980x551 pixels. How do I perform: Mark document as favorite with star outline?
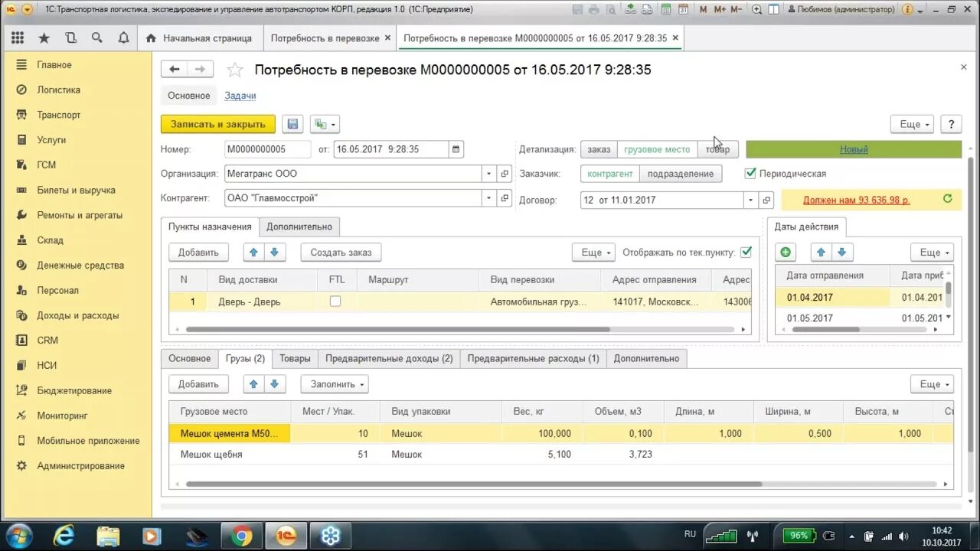pyautogui.click(x=234, y=70)
